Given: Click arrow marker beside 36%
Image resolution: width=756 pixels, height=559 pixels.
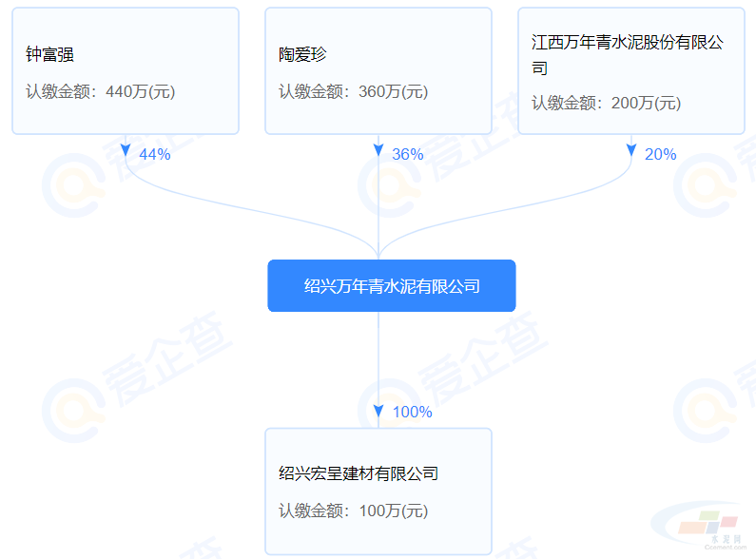Looking at the screenshot, I should (378, 150).
